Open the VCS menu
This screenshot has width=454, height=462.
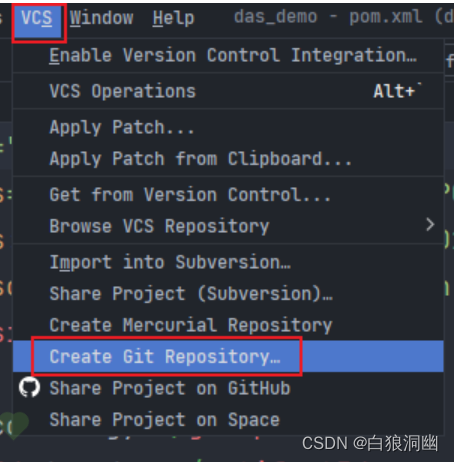37,18
